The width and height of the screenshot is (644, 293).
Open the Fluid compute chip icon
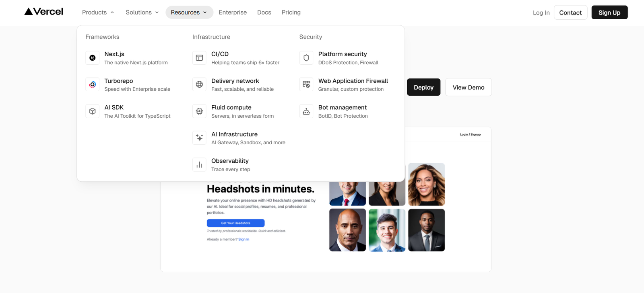199,111
